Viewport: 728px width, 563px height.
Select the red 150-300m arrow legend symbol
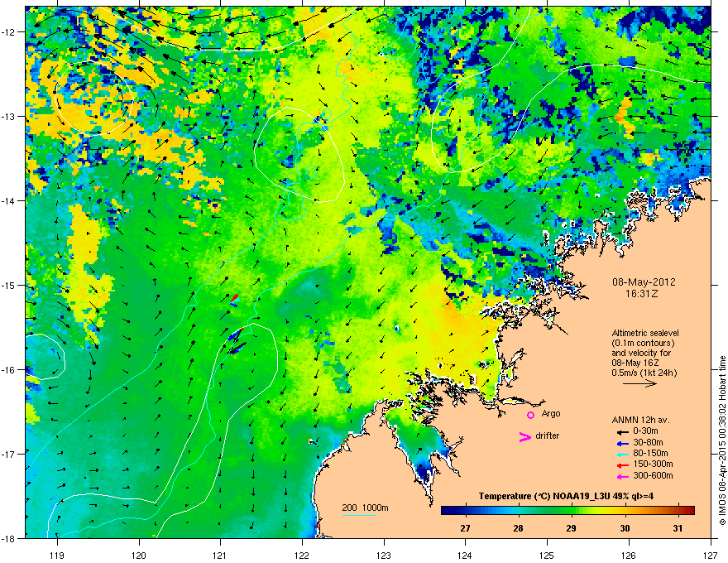(x=622, y=465)
